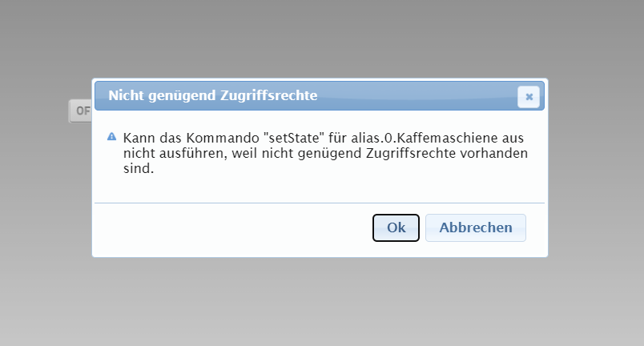Toggle the partially hidden OFF switch
The width and height of the screenshot is (644, 346).
point(81,111)
